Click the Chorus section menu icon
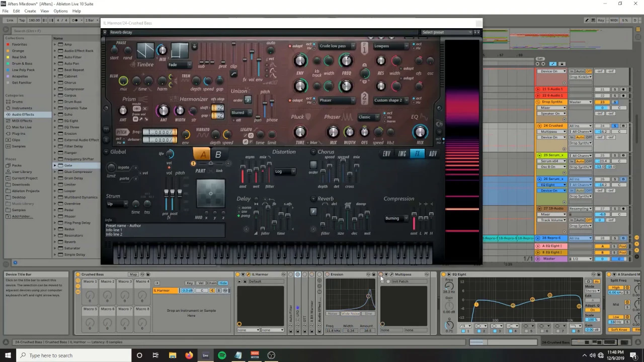 [x=313, y=152]
